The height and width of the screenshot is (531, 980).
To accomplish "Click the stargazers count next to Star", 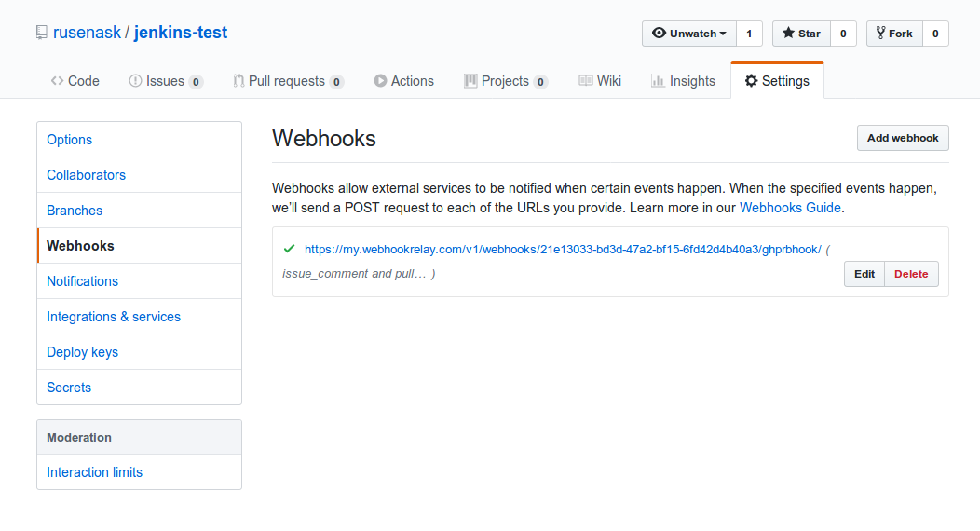I will [843, 34].
